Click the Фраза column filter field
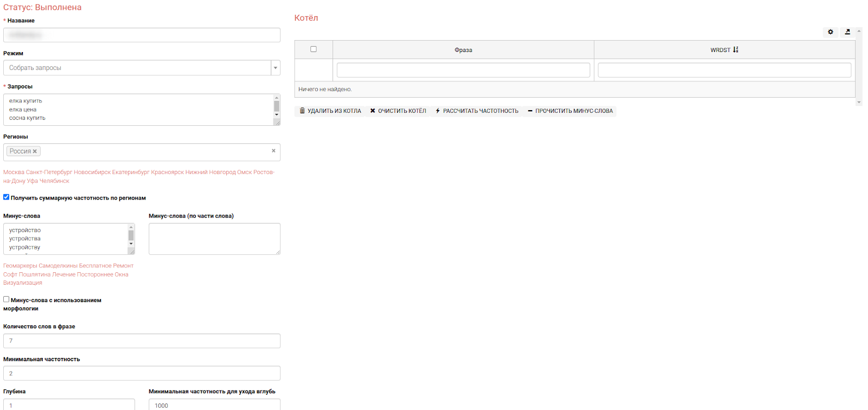 (463, 70)
